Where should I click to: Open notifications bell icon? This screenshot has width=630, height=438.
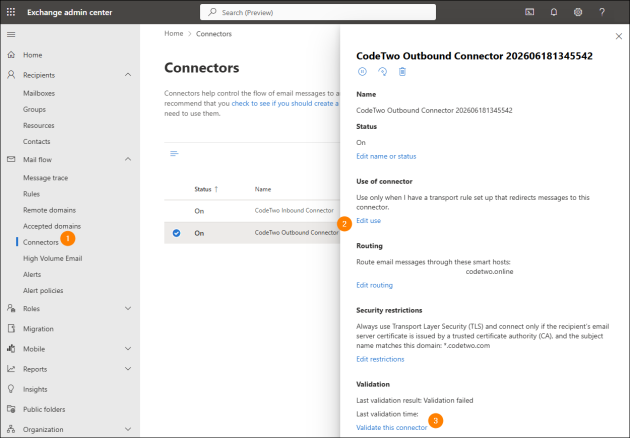[x=554, y=12]
